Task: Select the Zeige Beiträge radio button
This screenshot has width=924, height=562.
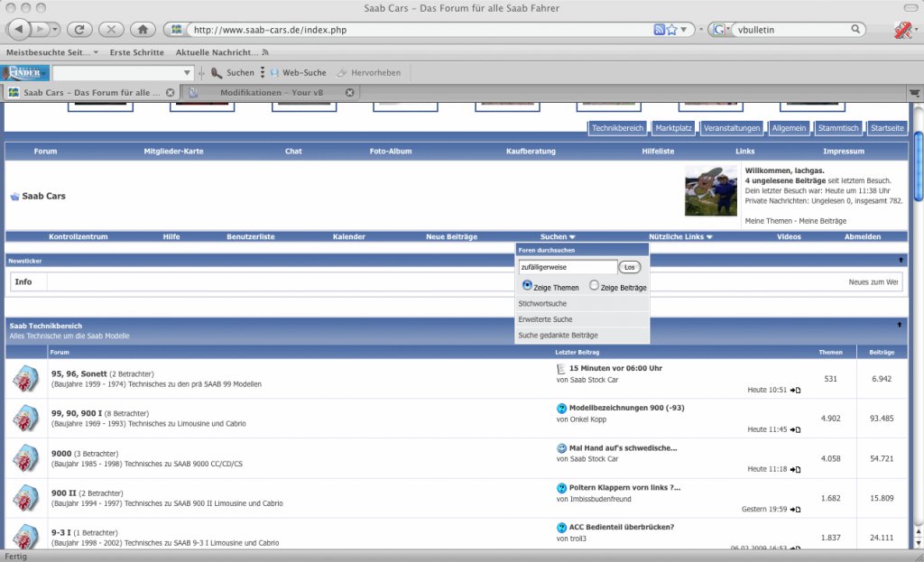Action: 594,285
